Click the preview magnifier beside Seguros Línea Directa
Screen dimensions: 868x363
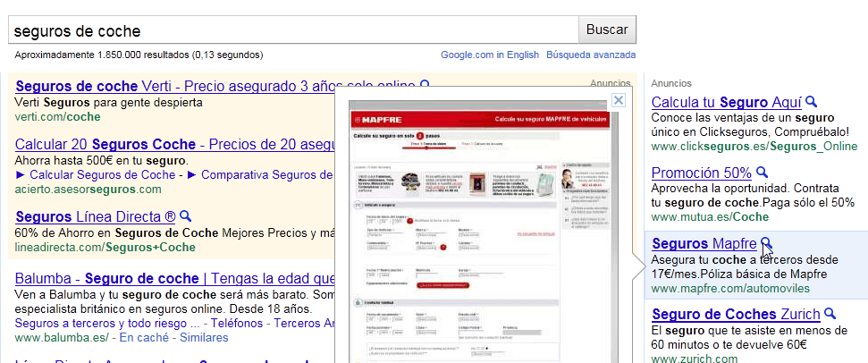point(186,215)
